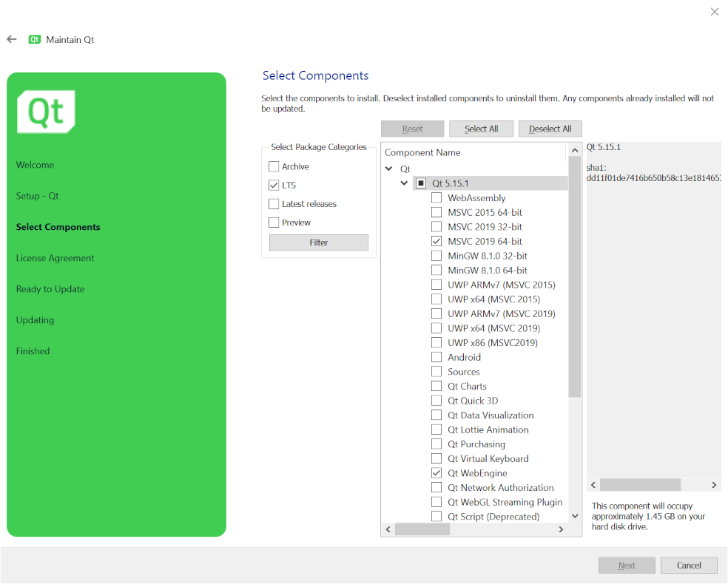Uncheck the LTS category checkbox
728x584 pixels.
[x=274, y=185]
